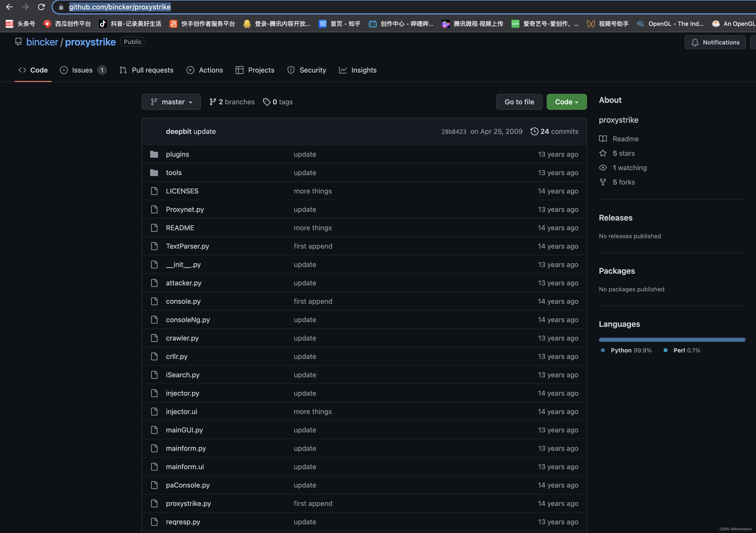756x533 pixels.
Task: Click the plugins folder icon
Action: click(154, 154)
